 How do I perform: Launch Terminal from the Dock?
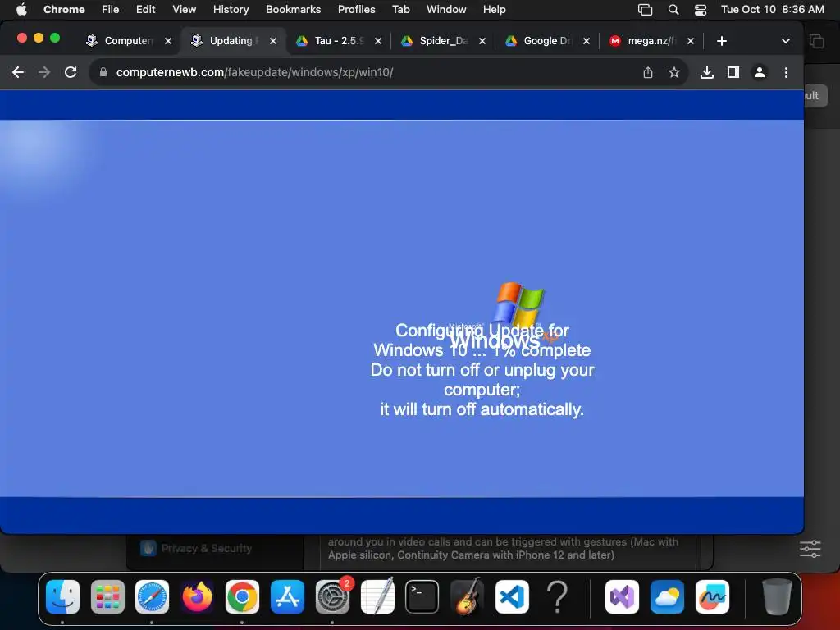(x=422, y=596)
